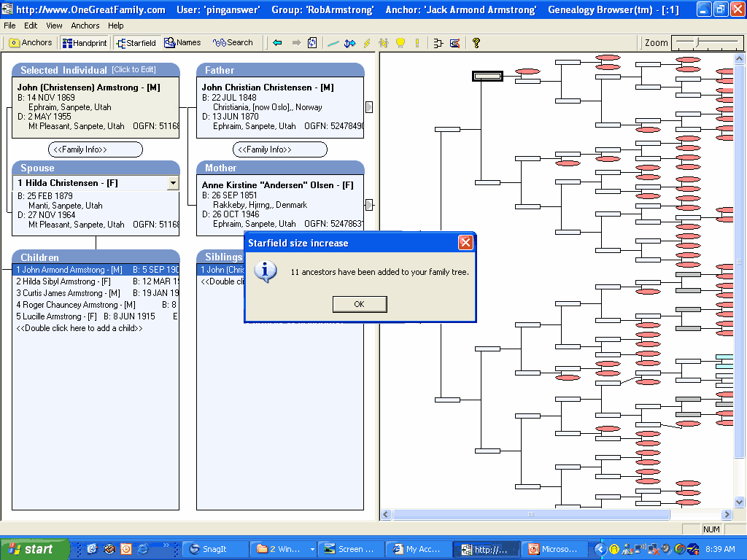Click OK in Starfield size increase dialog
This screenshot has width=747, height=560.
click(360, 304)
